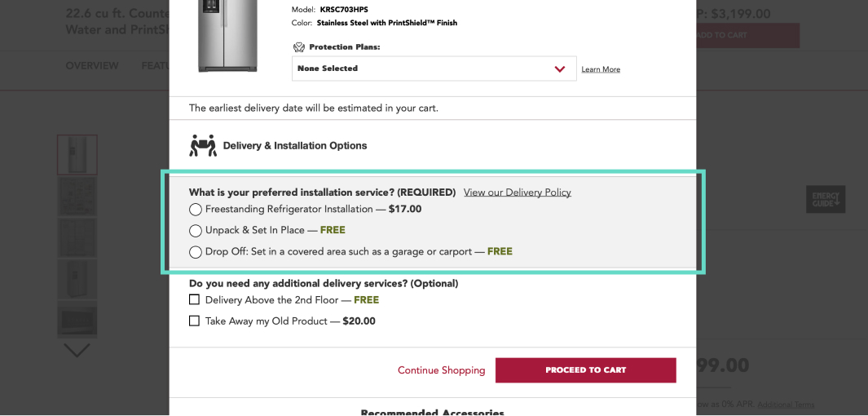Click the Additional Terms link
Viewport: 868px width, 416px height.
tap(786, 405)
